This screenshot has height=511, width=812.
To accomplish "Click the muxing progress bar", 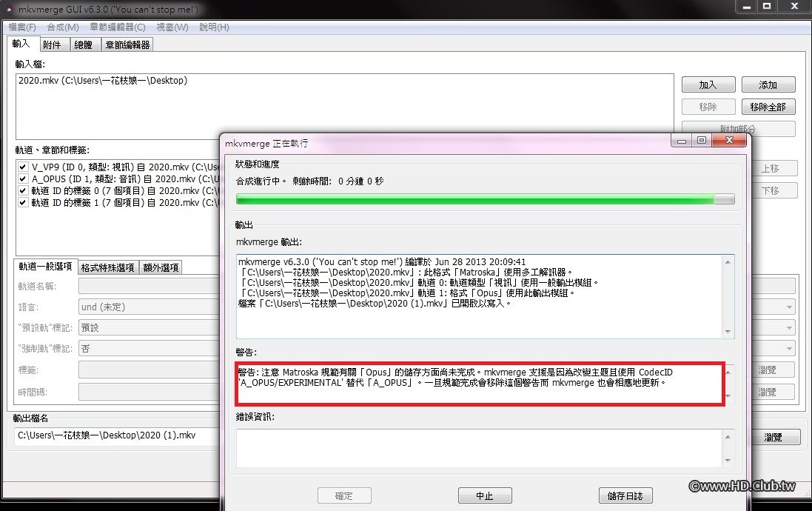I will tap(486, 199).
